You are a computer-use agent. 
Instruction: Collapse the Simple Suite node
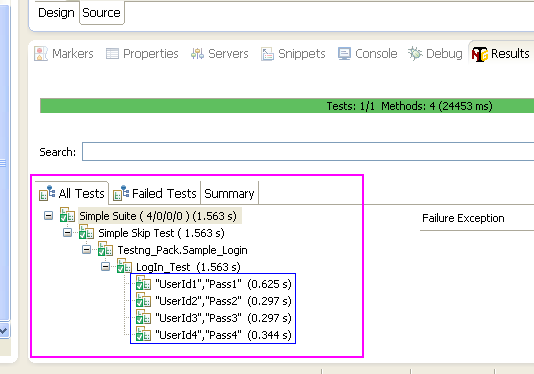click(48, 216)
